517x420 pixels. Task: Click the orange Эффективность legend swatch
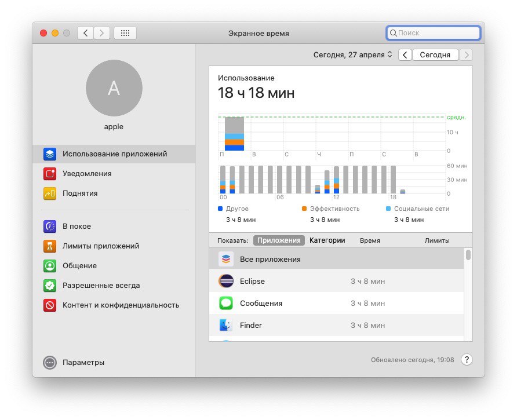point(304,209)
